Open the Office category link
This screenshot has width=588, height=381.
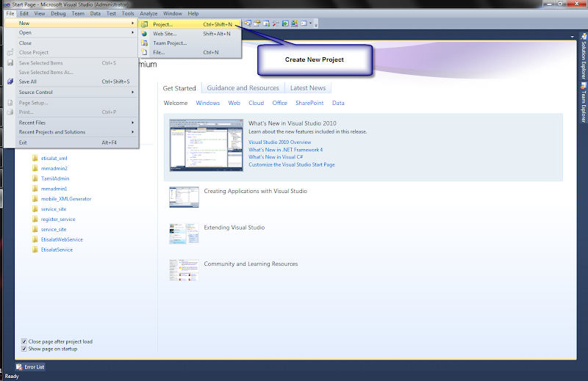(x=280, y=103)
